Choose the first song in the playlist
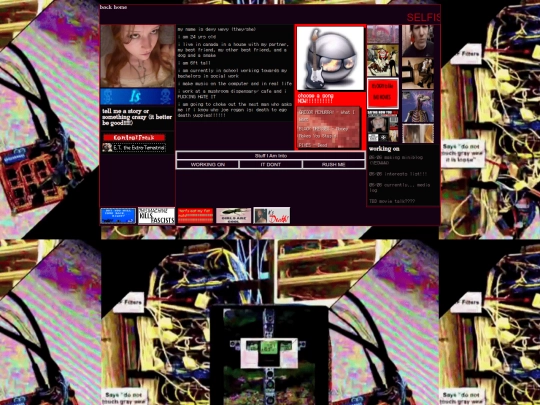This screenshot has height=405, width=540. click(x=328, y=116)
